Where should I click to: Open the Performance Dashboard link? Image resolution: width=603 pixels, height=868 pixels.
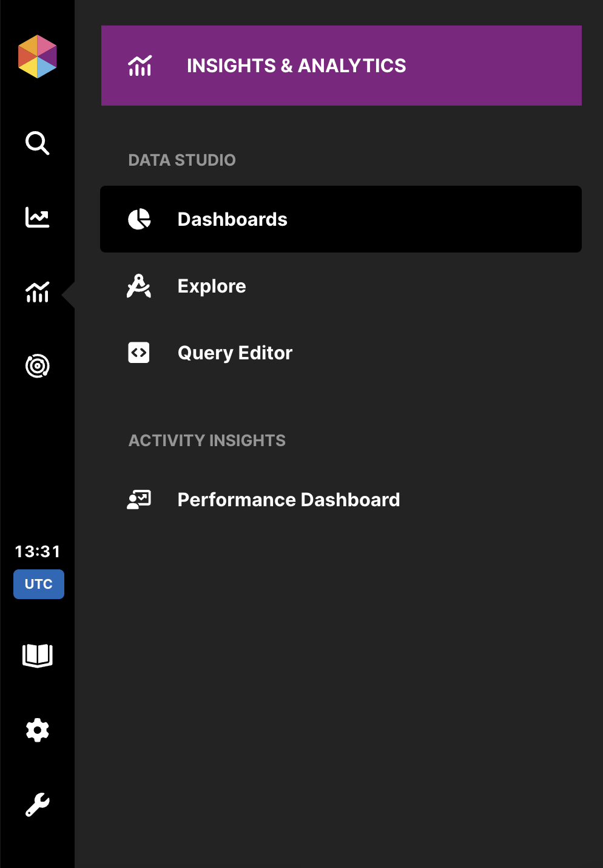[x=289, y=500]
